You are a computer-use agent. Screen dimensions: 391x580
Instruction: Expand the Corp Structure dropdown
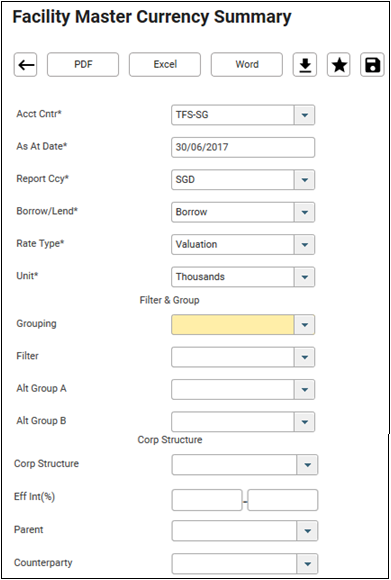pyautogui.click(x=307, y=465)
